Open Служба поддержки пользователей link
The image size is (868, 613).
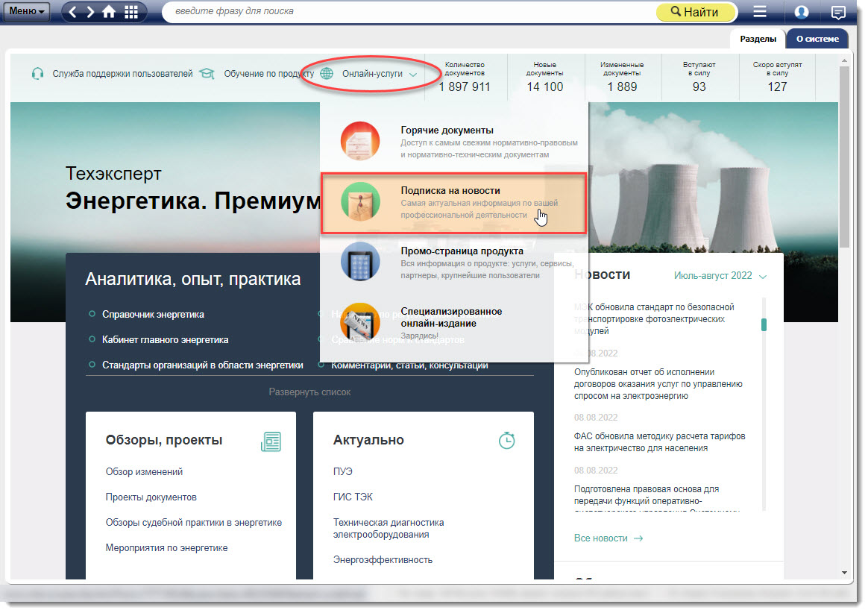122,74
